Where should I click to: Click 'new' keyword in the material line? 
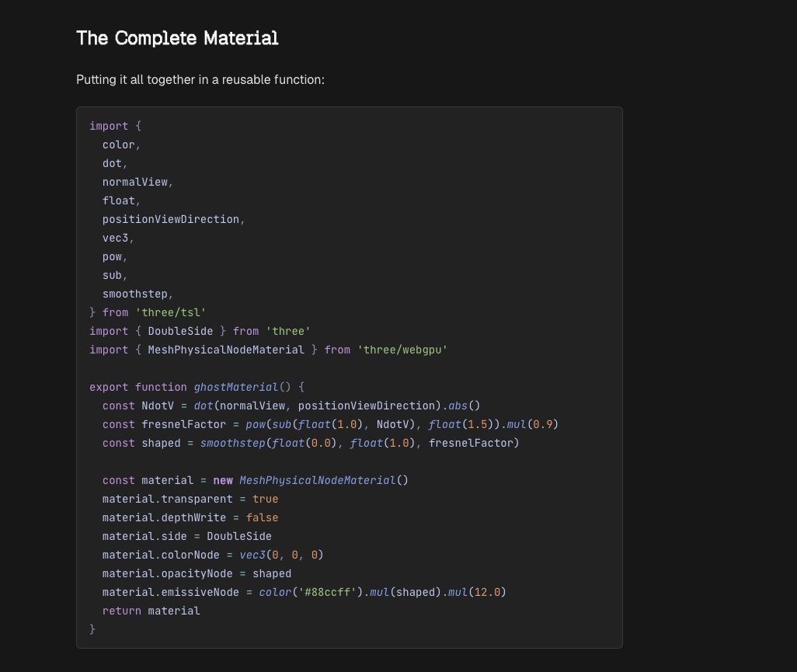tap(223, 480)
